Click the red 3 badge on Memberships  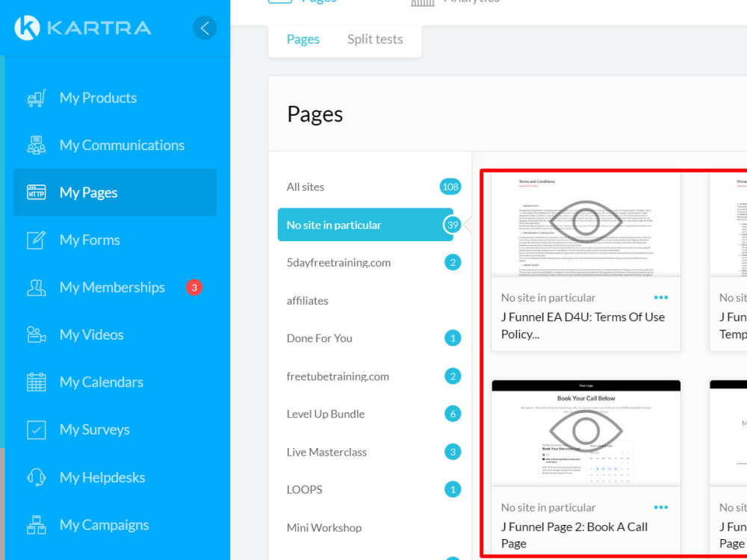pyautogui.click(x=194, y=287)
